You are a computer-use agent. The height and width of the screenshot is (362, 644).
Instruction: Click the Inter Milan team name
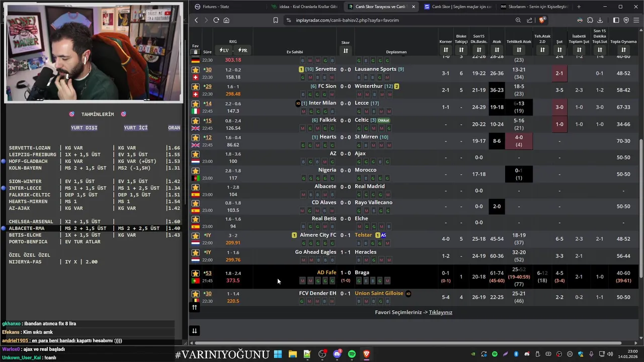pyautogui.click(x=323, y=103)
